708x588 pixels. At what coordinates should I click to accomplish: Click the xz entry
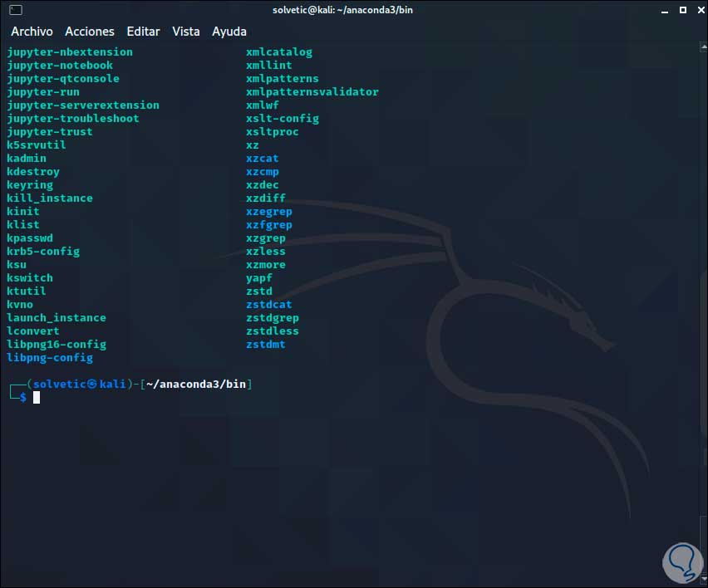pos(253,145)
